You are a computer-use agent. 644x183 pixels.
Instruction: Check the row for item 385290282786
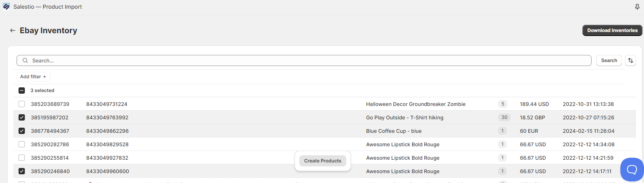click(x=22, y=144)
